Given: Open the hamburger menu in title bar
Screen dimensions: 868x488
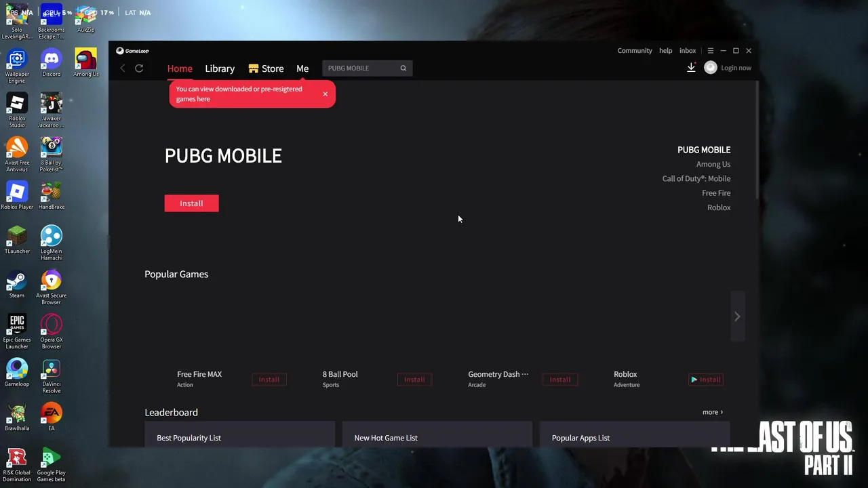Looking at the screenshot, I should (710, 51).
